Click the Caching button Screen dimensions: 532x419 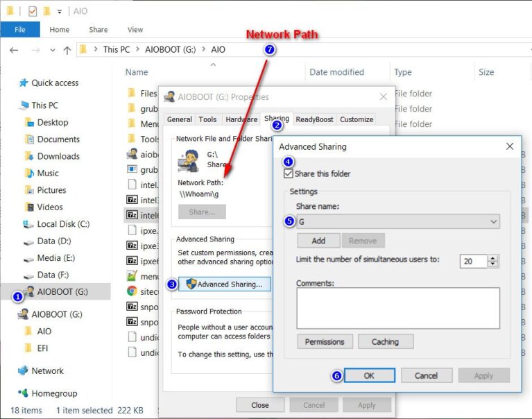386,341
